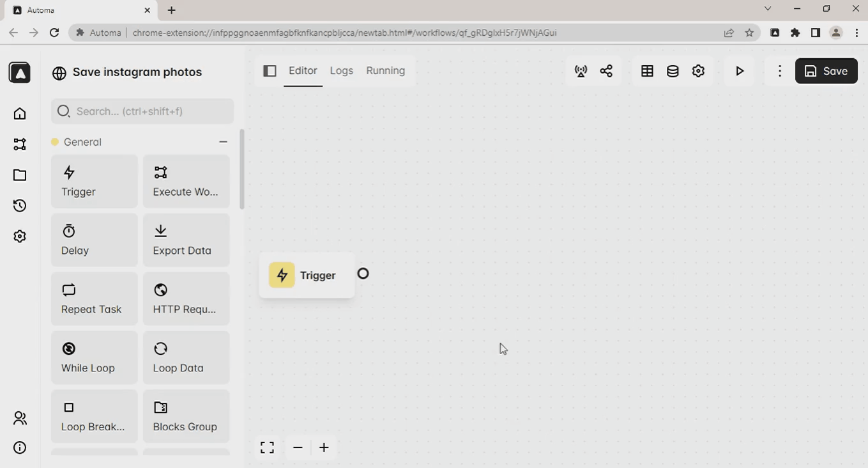The width and height of the screenshot is (868, 468).
Task: Click the blocks list scrollbar
Action: coord(242,169)
